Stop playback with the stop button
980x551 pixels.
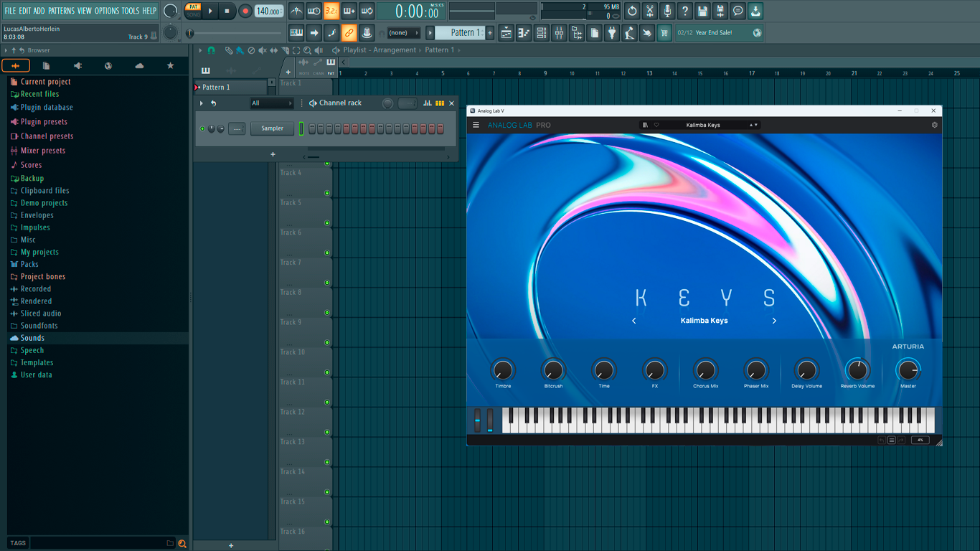click(x=227, y=11)
